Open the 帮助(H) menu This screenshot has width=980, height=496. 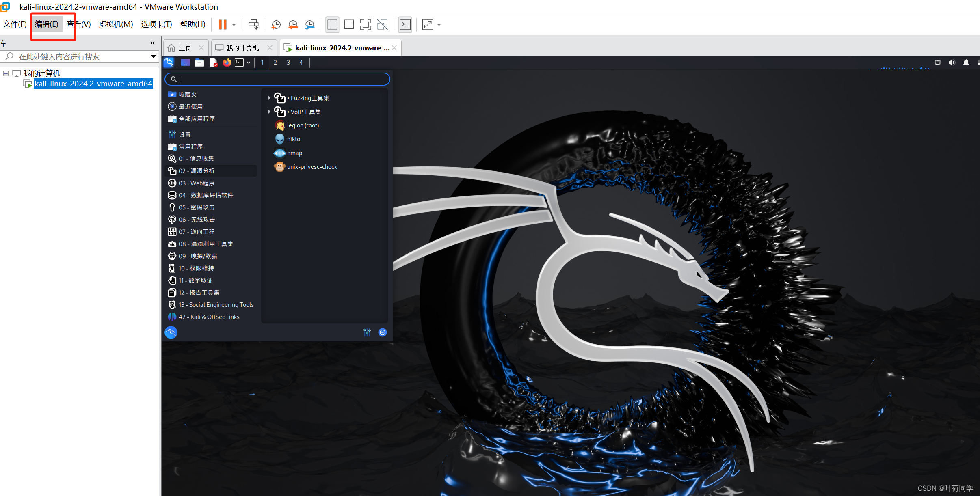coord(193,24)
